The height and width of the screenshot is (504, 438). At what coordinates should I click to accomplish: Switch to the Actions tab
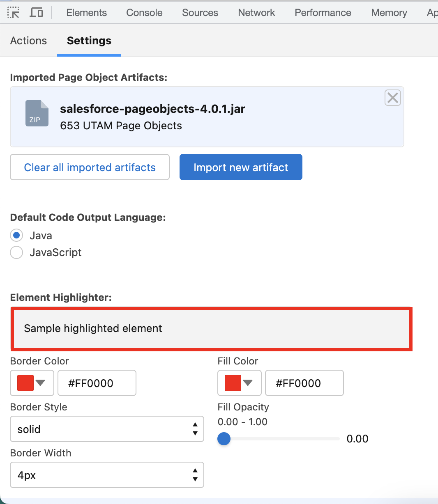[x=28, y=41]
